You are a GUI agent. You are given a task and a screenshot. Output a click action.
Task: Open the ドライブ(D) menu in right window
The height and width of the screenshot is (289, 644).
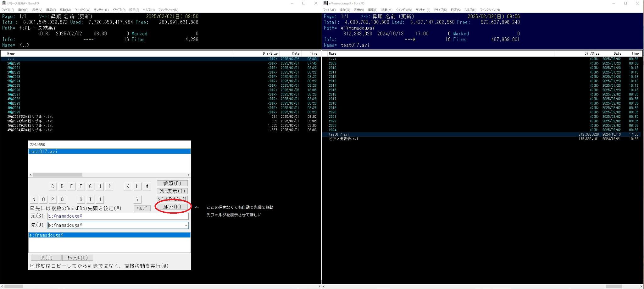click(x=440, y=10)
